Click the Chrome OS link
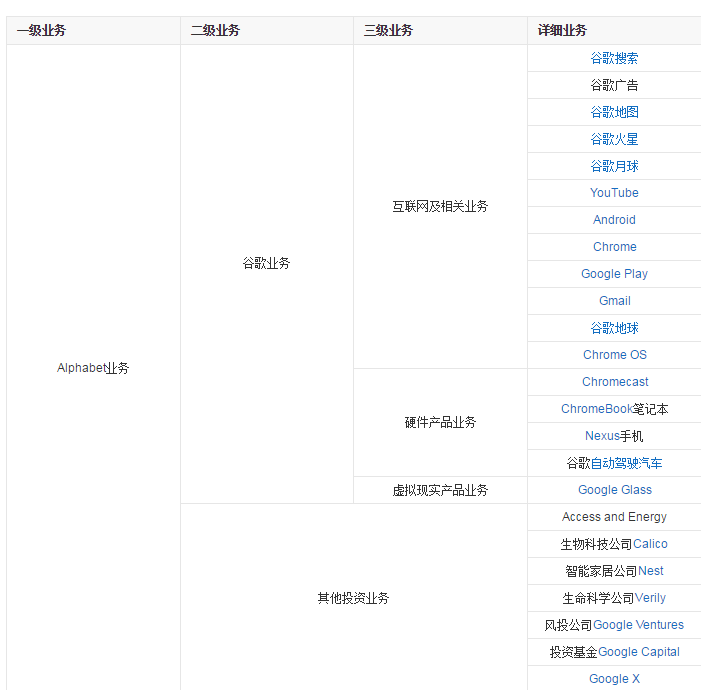The height and width of the screenshot is (690, 701). pyautogui.click(x=614, y=355)
